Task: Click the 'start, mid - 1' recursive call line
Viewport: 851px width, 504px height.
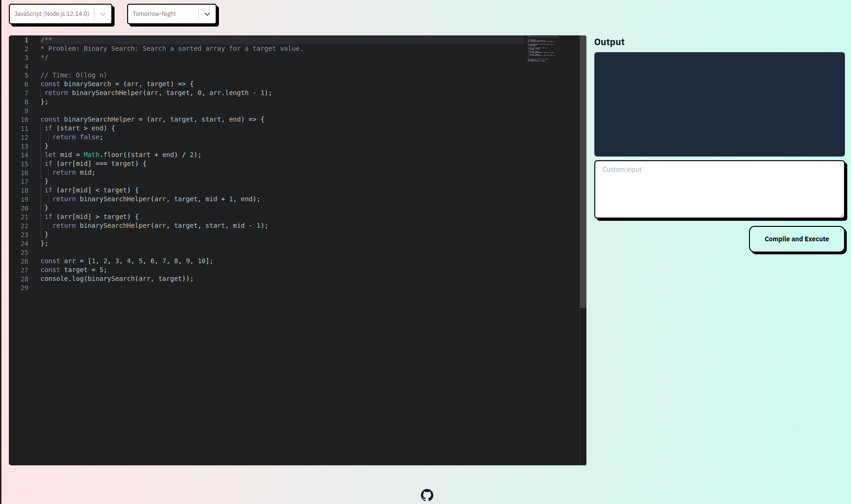Action: (160, 225)
